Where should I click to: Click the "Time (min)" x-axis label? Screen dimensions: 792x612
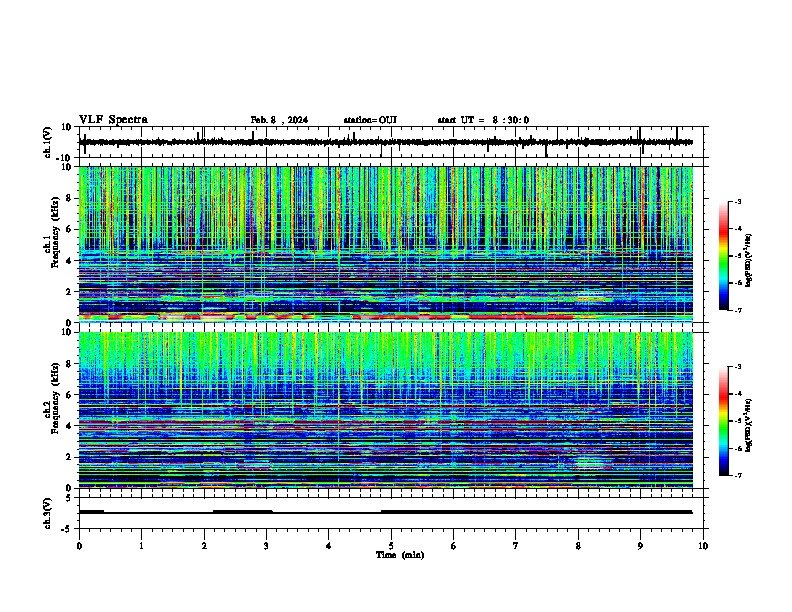coord(400,555)
